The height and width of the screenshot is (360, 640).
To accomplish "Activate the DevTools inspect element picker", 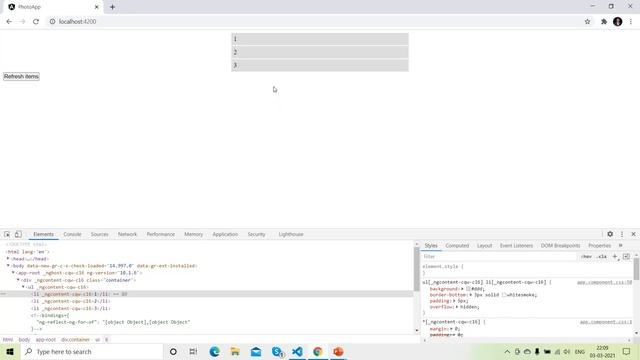I will click(7, 234).
